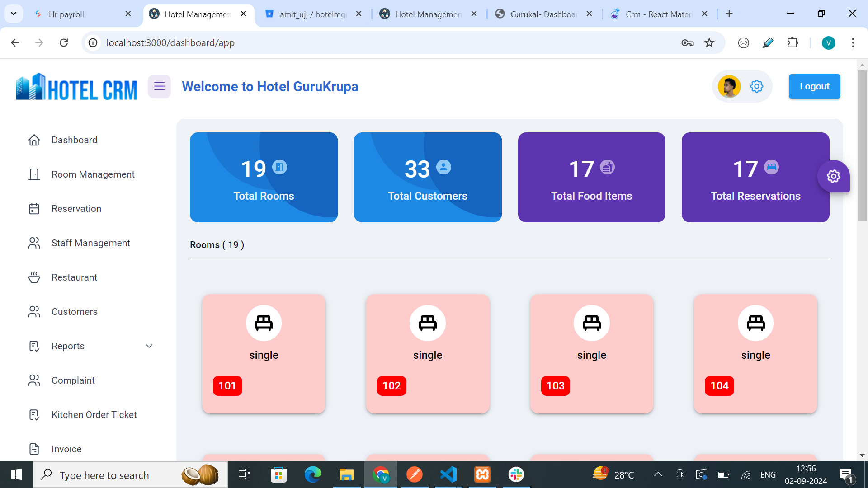Screen dimensions: 868x488
Task: Open the floating purple settings gear
Action: click(833, 176)
